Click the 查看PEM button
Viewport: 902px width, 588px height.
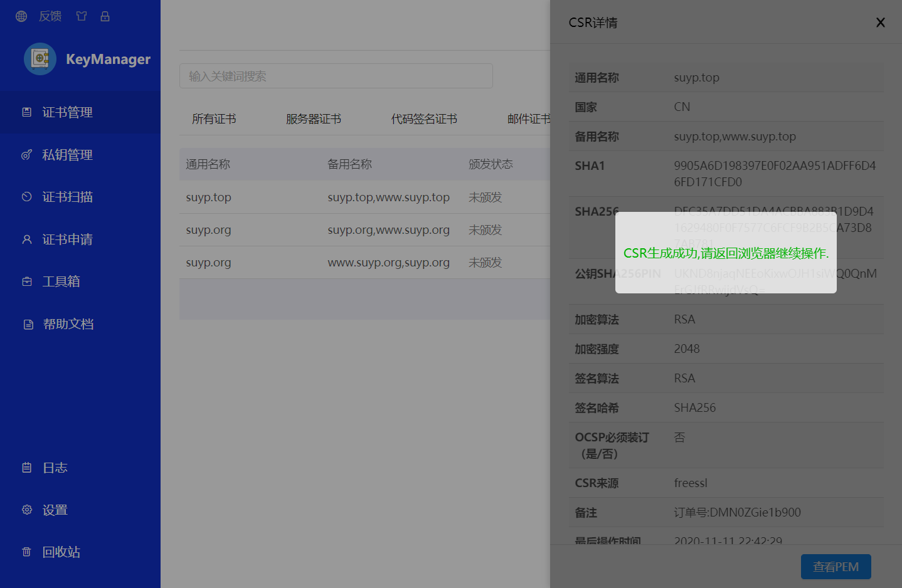tap(836, 566)
